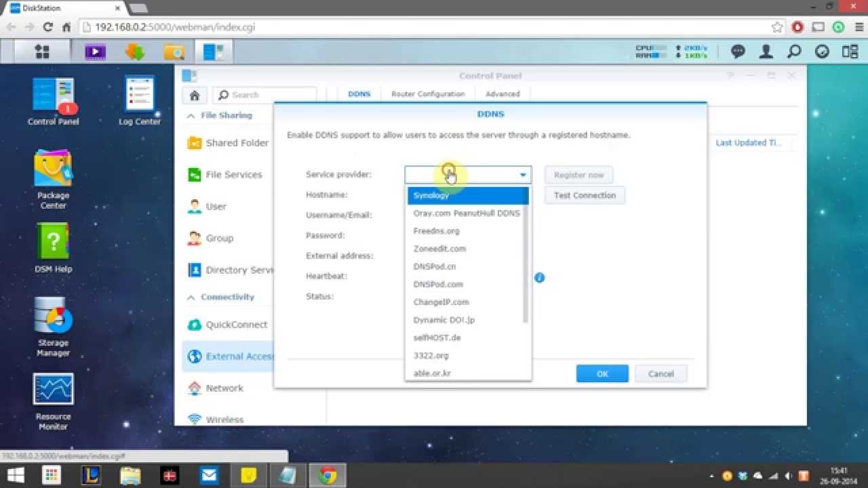Click the Test Connection button
Viewport: 868px width, 488px height.
click(x=585, y=195)
